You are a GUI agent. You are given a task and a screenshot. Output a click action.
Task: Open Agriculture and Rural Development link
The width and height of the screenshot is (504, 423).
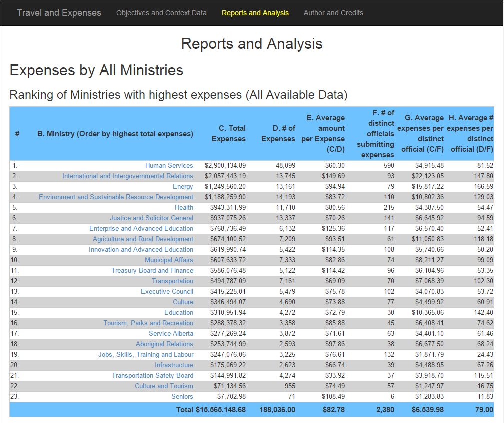point(143,239)
